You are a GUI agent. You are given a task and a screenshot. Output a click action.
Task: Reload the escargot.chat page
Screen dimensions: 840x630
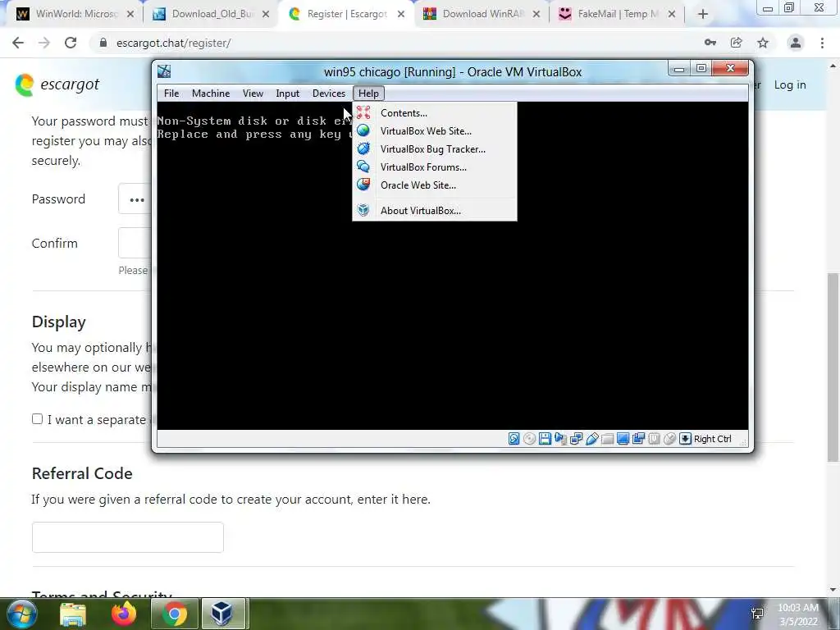click(x=71, y=43)
